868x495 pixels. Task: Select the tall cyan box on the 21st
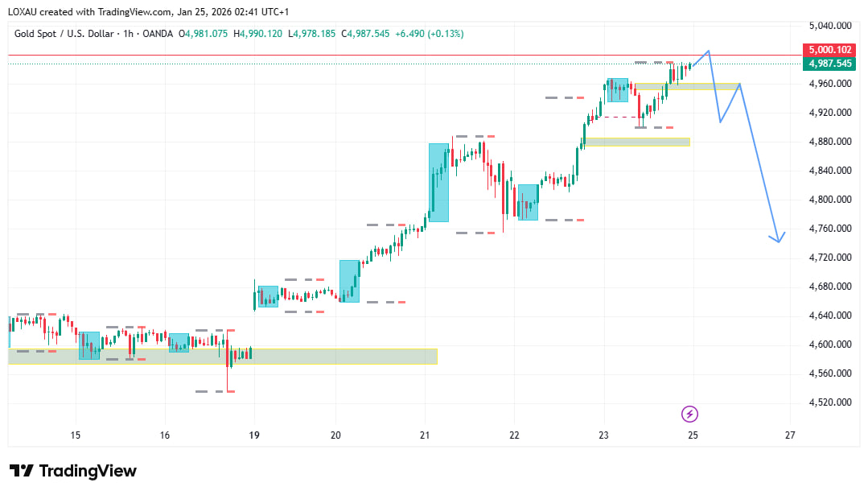click(438, 183)
